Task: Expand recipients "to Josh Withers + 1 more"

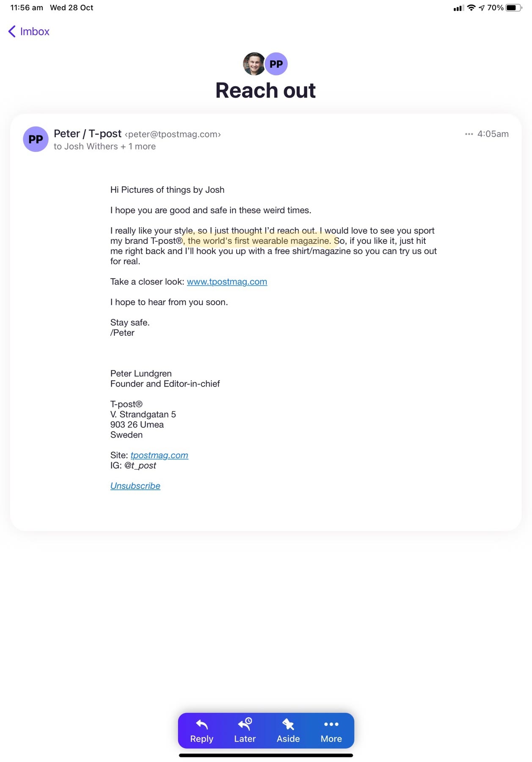Action: click(105, 146)
